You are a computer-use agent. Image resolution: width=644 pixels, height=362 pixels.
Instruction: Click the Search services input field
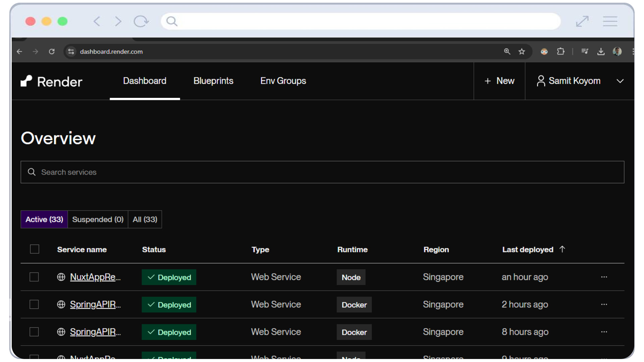(x=322, y=172)
